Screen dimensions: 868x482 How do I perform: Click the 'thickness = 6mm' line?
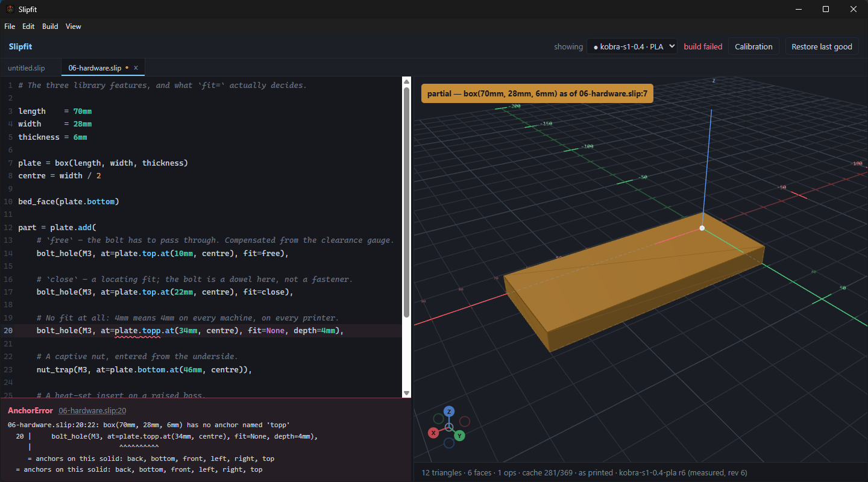pyautogui.click(x=52, y=137)
